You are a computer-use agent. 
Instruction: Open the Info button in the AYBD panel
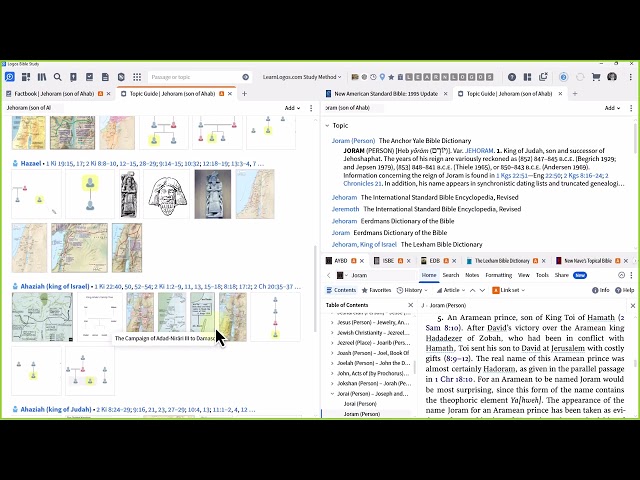point(600,290)
